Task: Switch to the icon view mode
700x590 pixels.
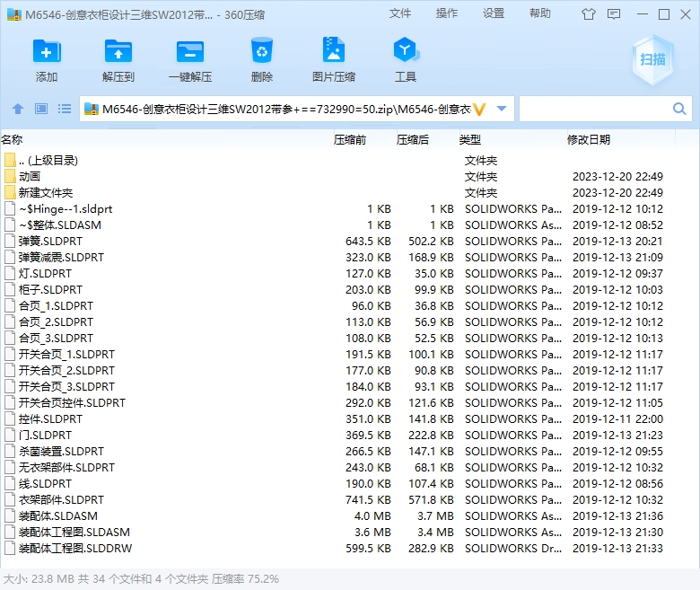Action: tap(41, 109)
